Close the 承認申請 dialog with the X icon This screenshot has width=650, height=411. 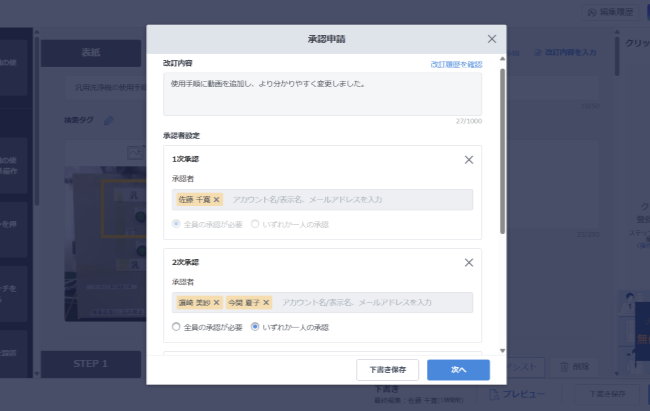pyautogui.click(x=492, y=39)
